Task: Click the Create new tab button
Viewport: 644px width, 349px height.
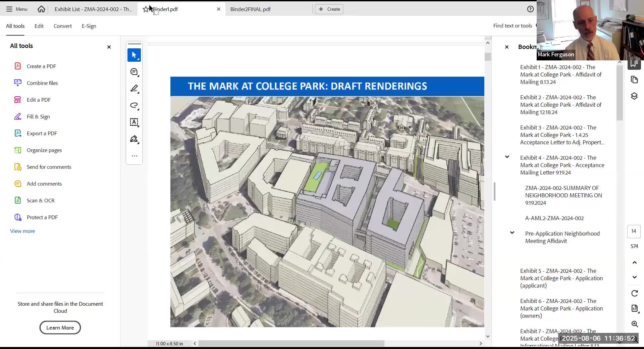Action: [x=329, y=9]
